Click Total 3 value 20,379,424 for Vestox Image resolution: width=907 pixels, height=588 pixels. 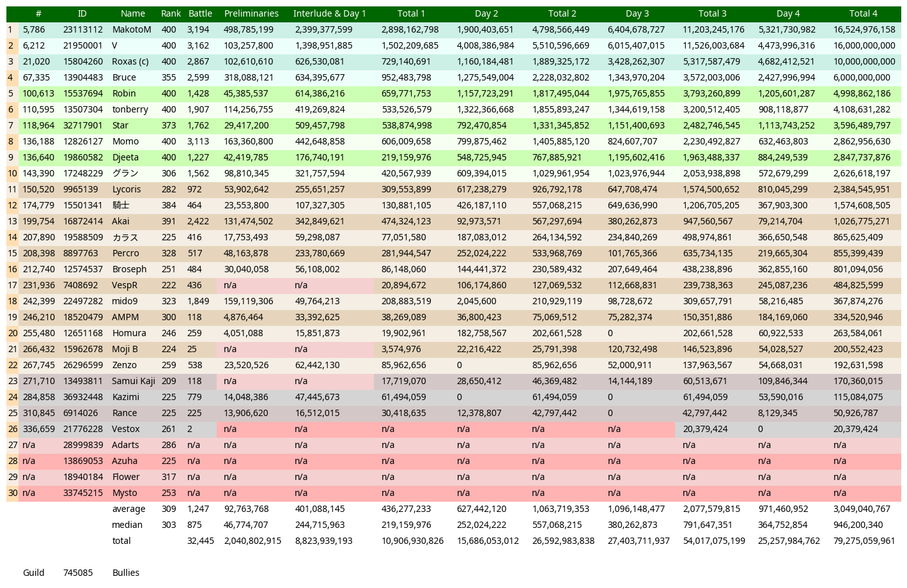(x=705, y=429)
